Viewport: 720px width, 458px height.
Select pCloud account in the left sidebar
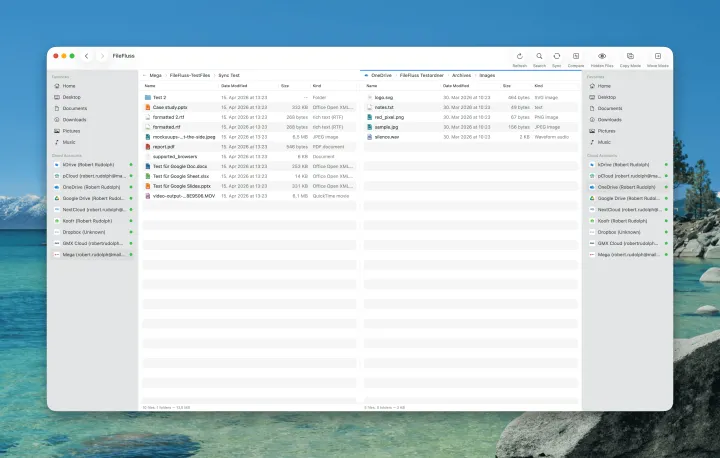coord(93,175)
